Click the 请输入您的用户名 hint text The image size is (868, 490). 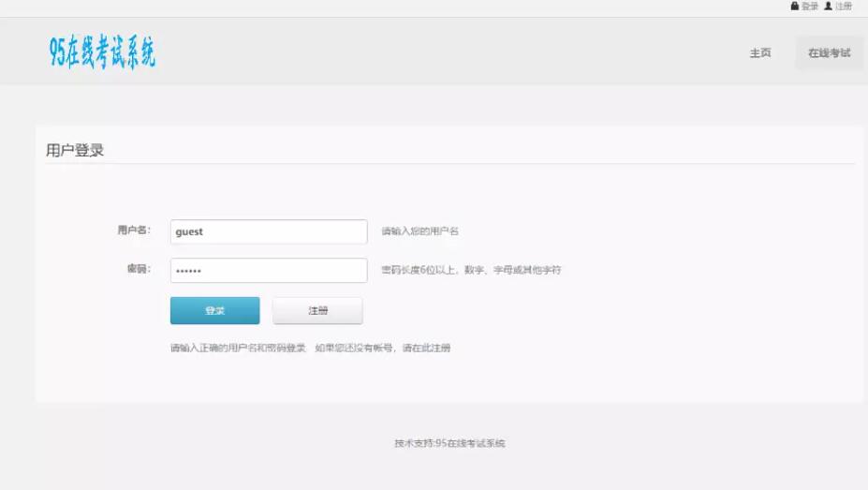[419, 231]
